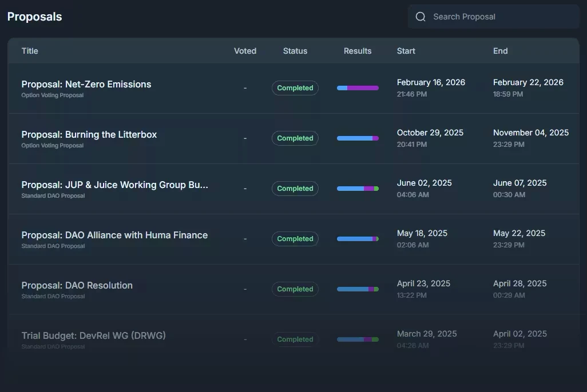Click the Start column header
587x392 pixels.
click(x=406, y=51)
